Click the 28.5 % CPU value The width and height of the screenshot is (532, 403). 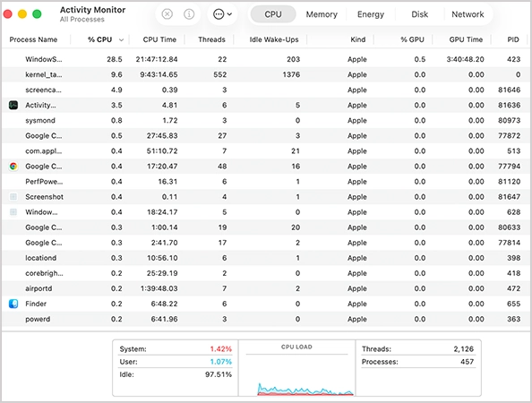pos(115,59)
